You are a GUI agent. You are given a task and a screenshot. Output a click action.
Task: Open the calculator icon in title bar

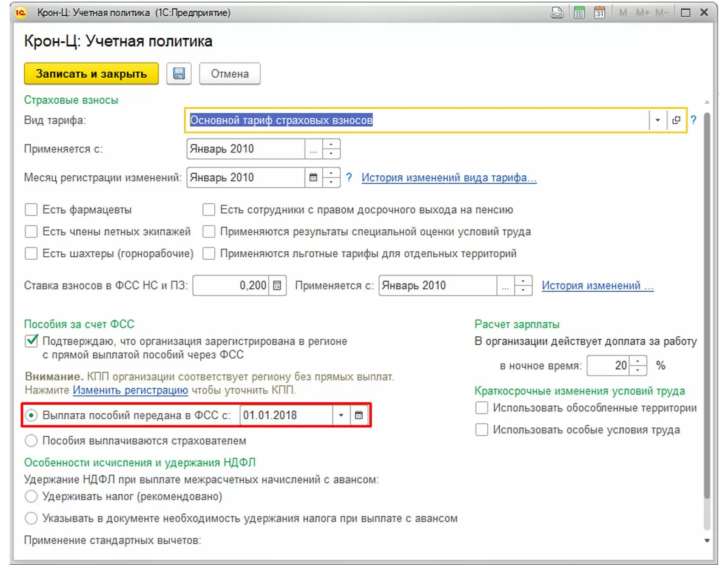pos(579,12)
